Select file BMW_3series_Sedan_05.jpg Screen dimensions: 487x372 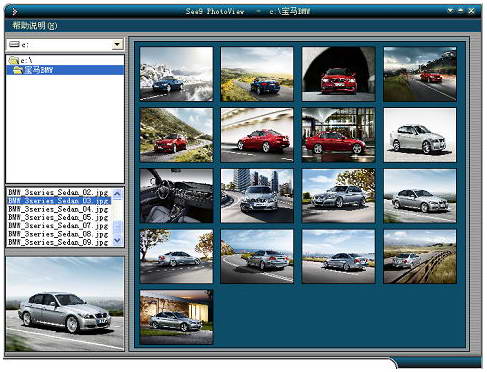click(58, 217)
